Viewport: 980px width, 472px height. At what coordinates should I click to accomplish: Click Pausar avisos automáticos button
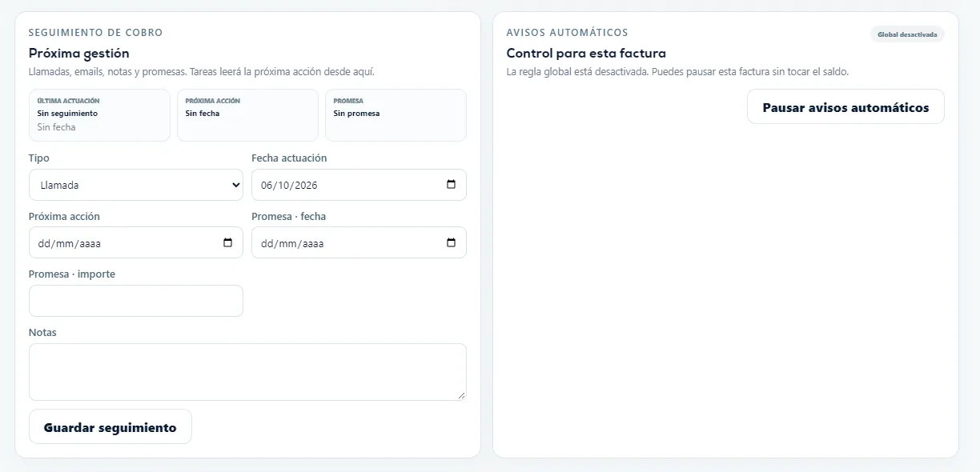tap(845, 106)
